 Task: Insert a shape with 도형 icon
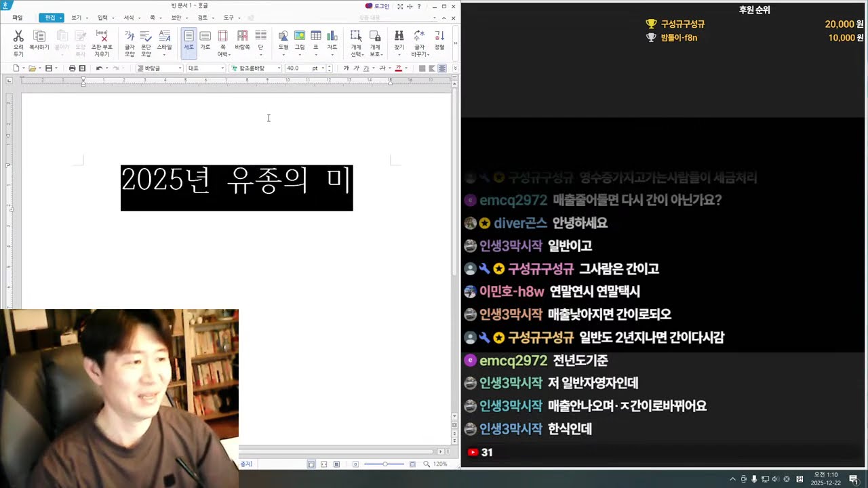283,36
